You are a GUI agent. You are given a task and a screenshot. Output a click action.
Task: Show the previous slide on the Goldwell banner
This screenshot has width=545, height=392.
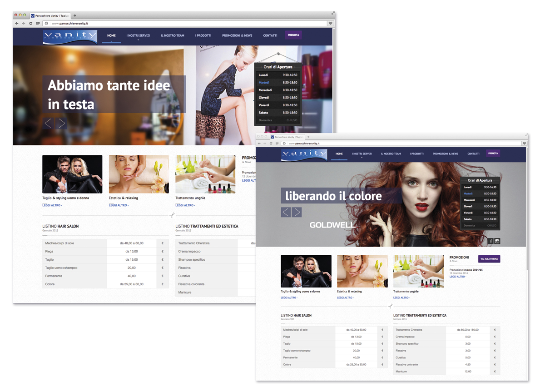(x=286, y=212)
